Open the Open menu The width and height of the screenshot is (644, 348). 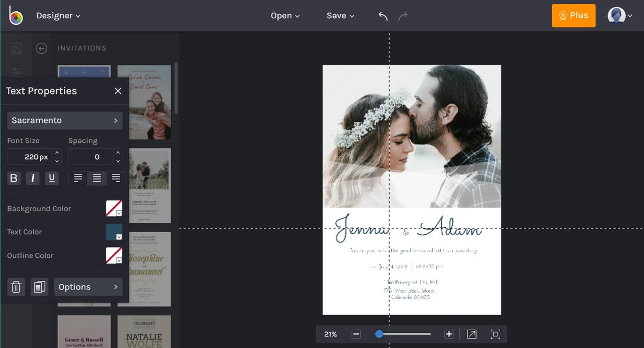pyautogui.click(x=285, y=16)
